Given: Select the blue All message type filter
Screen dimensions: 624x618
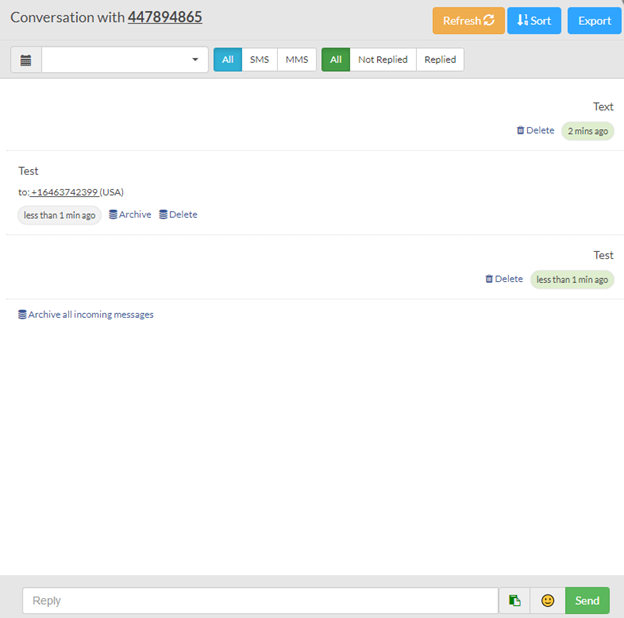Looking at the screenshot, I should click(x=228, y=60).
